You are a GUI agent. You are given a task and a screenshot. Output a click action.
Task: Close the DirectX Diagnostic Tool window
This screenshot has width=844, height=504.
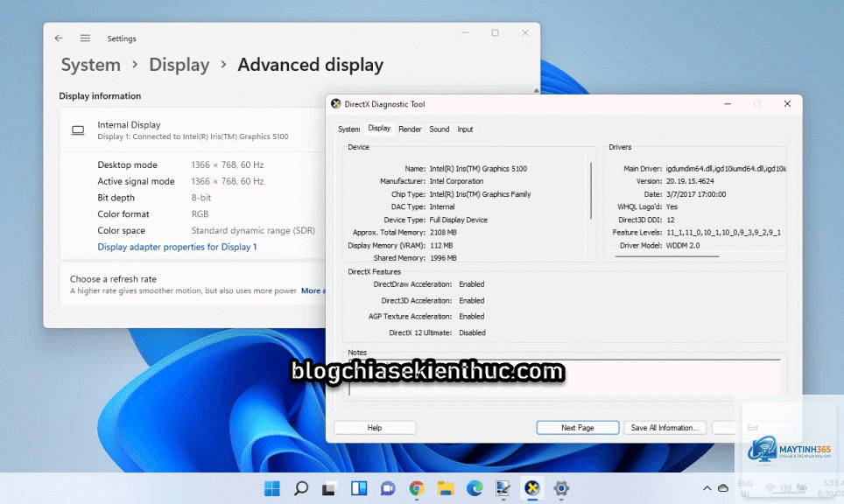787,104
